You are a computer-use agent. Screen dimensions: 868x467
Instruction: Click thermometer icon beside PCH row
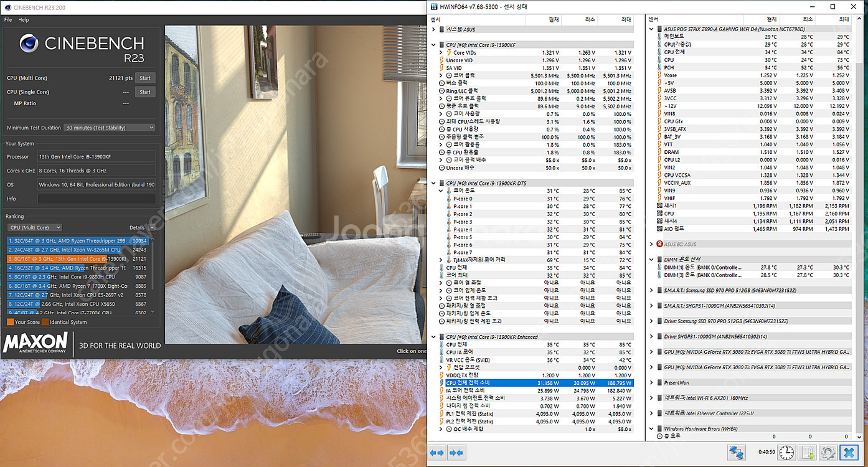tap(659, 67)
